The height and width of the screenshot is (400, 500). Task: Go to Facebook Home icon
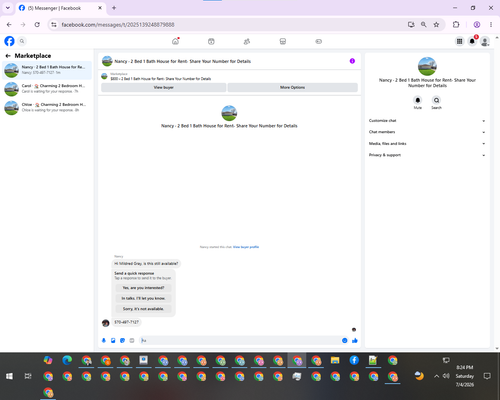tap(175, 41)
